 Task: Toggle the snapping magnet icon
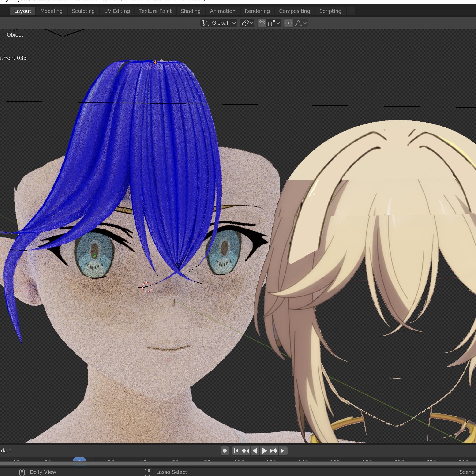click(262, 23)
